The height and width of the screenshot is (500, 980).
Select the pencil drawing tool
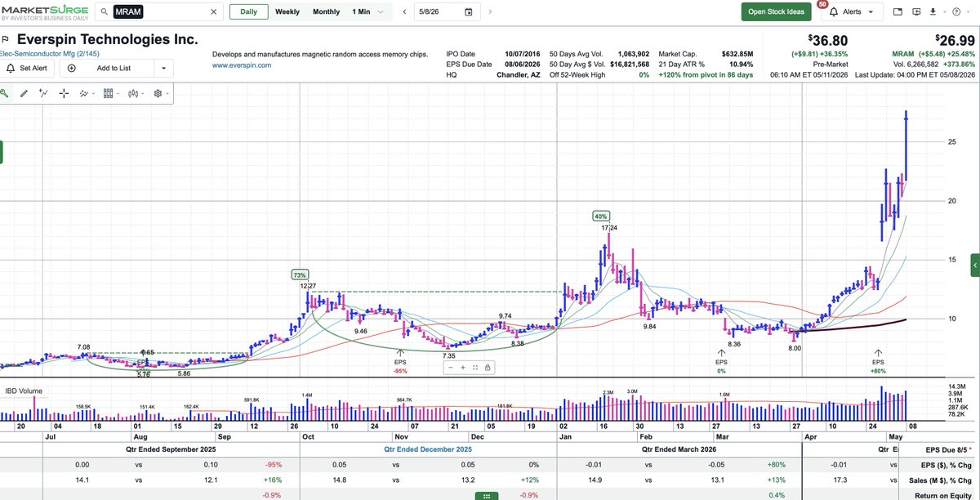[24, 93]
